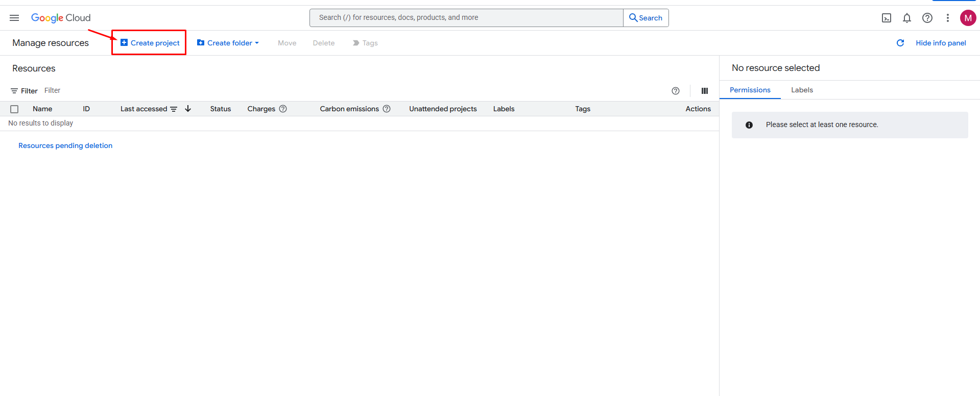Click the Delete toolbar button
The image size is (980, 396).
324,43
